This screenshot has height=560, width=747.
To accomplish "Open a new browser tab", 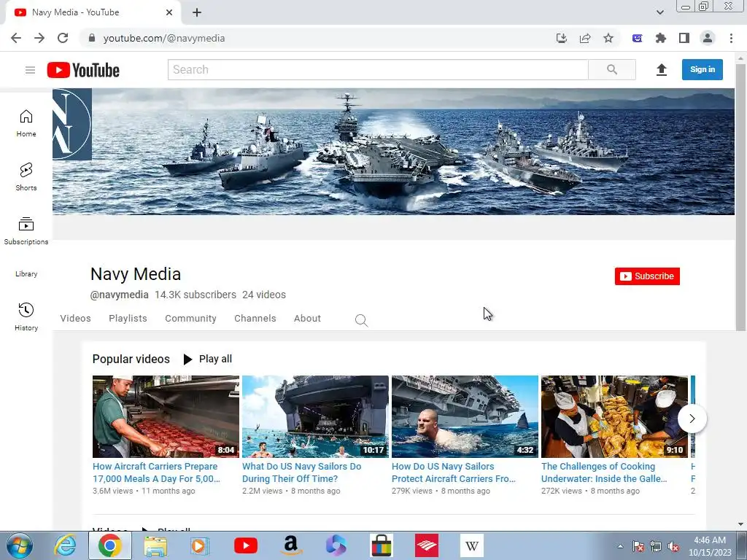I will [197, 12].
